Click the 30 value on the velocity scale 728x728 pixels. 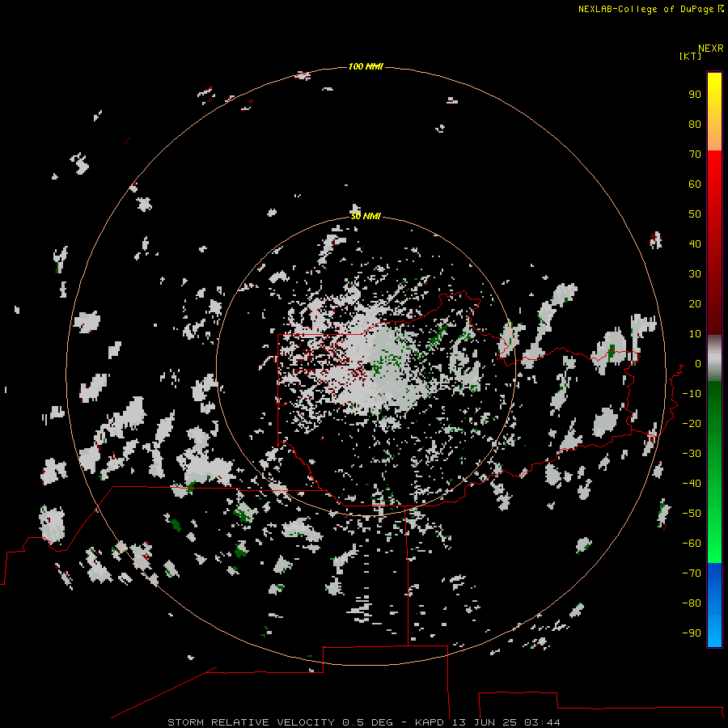695,274
